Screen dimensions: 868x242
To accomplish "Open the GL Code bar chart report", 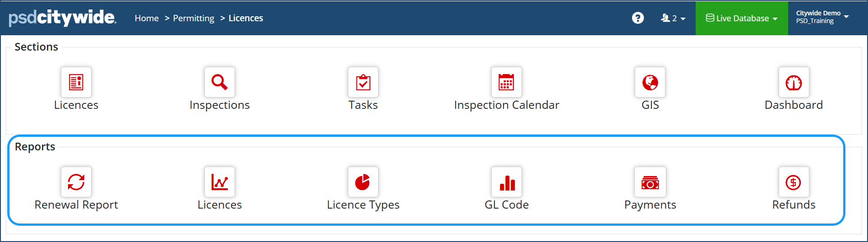I will pos(507,182).
